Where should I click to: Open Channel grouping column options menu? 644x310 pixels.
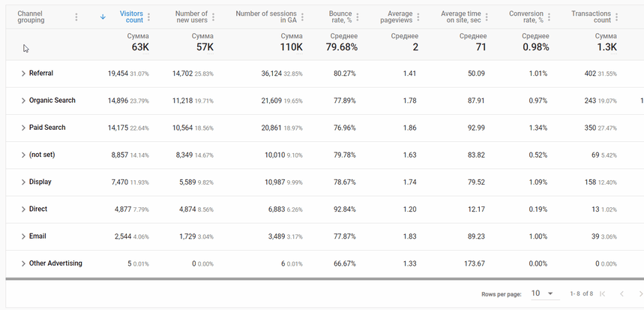[x=76, y=17]
